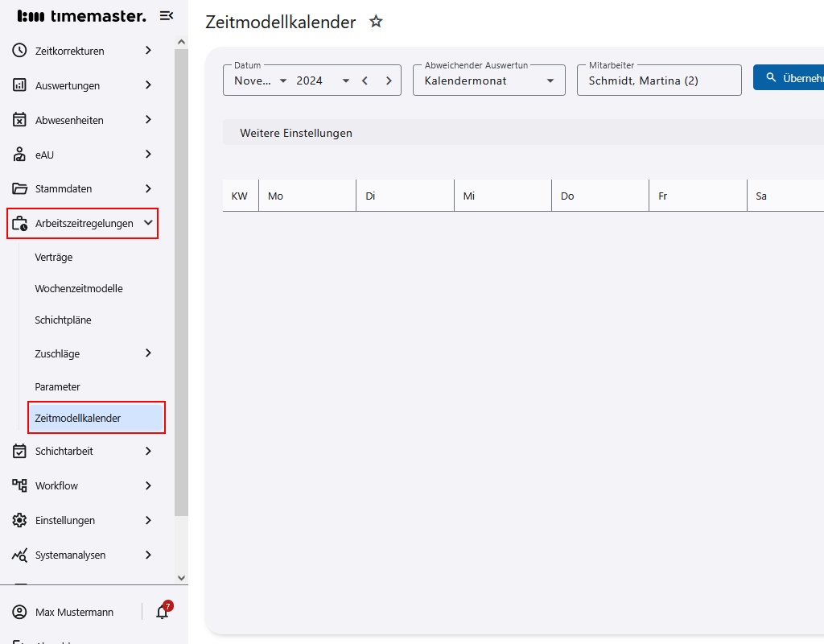Select the Auswertungen sidebar icon

tap(19, 85)
